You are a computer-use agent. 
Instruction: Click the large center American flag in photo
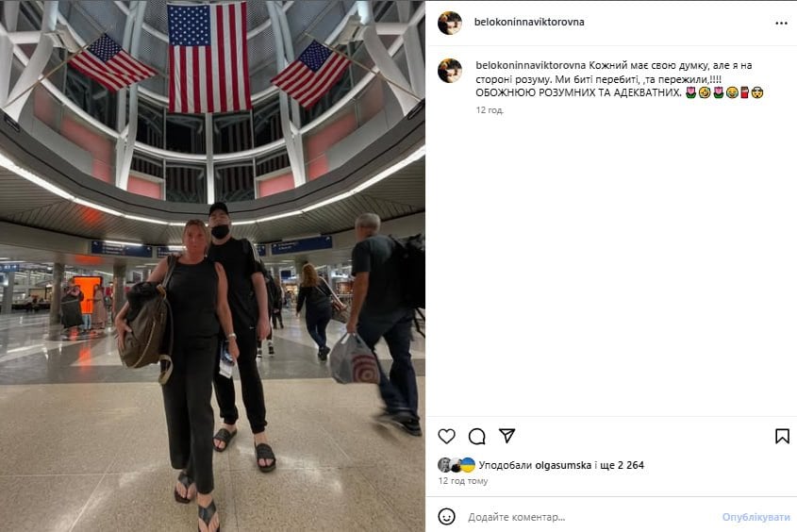(x=208, y=58)
